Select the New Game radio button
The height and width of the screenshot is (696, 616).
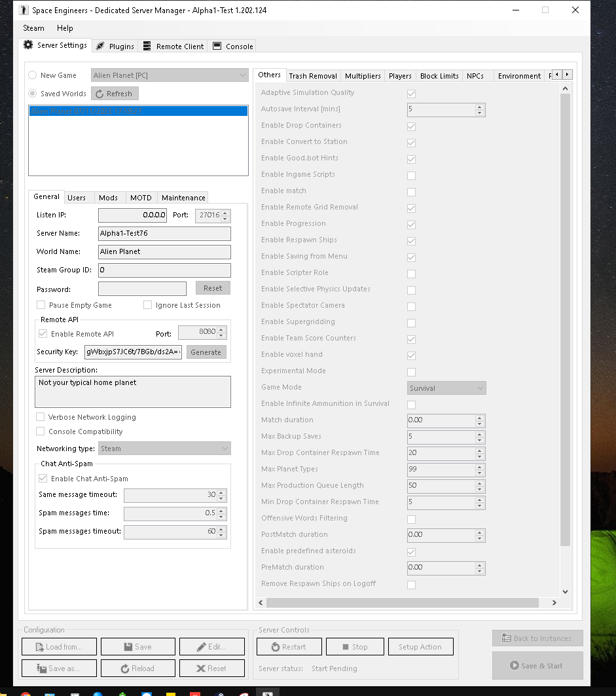pos(33,75)
